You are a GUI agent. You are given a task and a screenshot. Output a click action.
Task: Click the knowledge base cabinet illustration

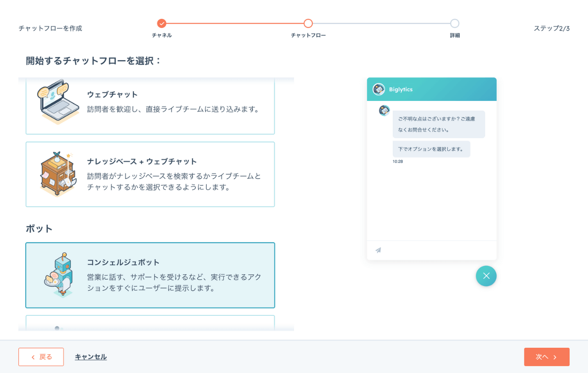58,174
